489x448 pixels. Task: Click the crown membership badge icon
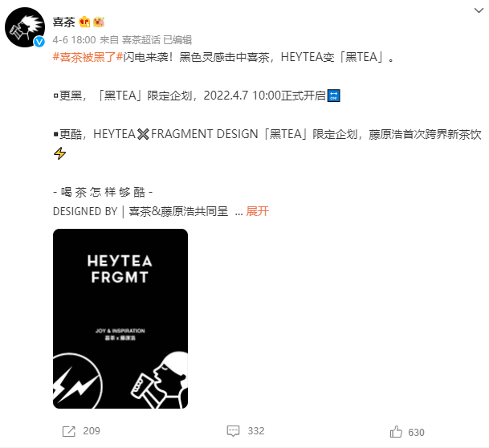coord(84,22)
